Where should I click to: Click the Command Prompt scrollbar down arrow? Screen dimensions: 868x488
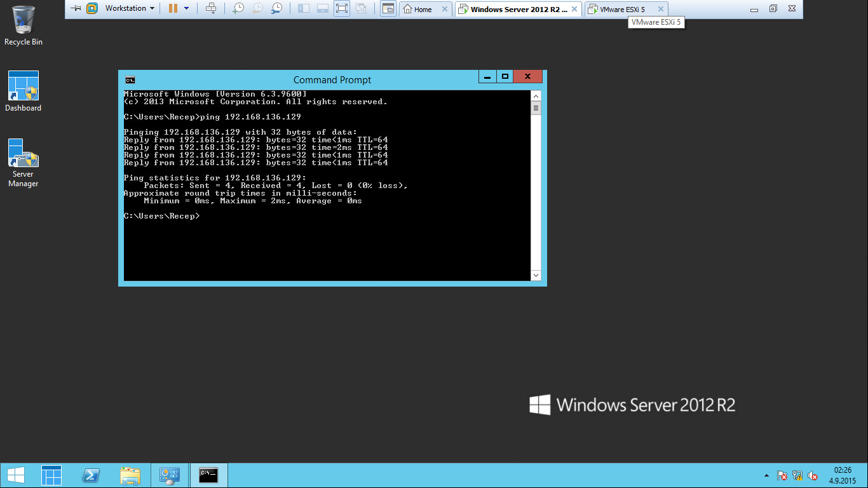[536, 275]
